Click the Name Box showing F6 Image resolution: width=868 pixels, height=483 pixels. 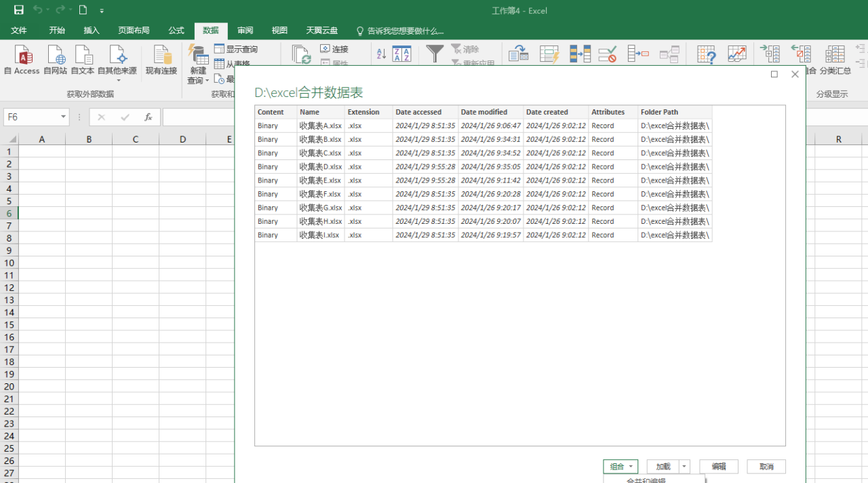(31, 117)
